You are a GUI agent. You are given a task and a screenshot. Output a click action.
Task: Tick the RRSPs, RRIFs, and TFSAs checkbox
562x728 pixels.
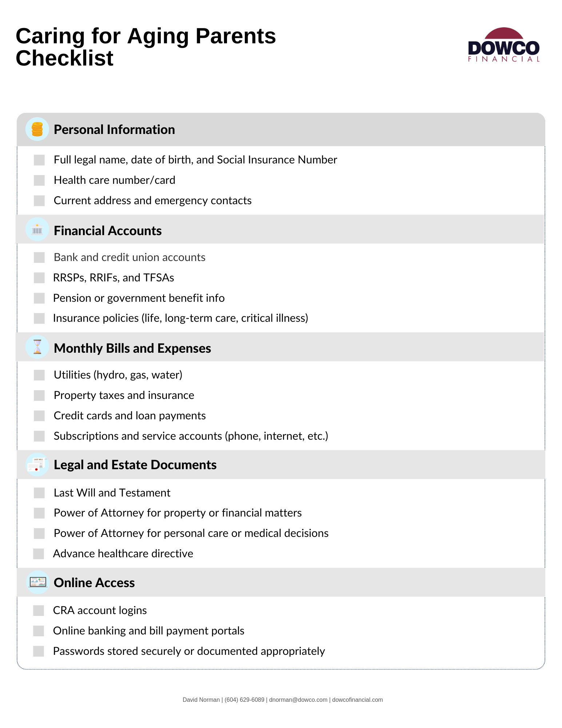point(39,278)
